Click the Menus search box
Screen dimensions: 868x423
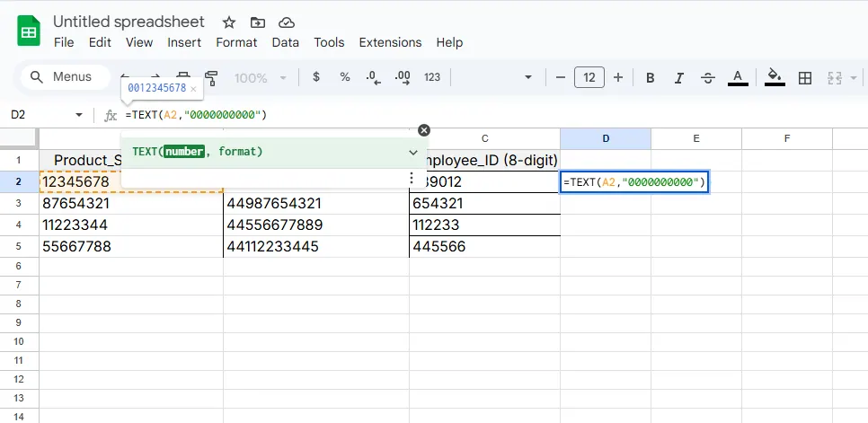tap(63, 77)
